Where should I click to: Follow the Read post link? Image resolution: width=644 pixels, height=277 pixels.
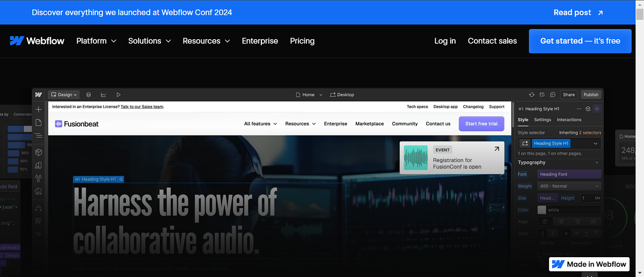pos(578,12)
